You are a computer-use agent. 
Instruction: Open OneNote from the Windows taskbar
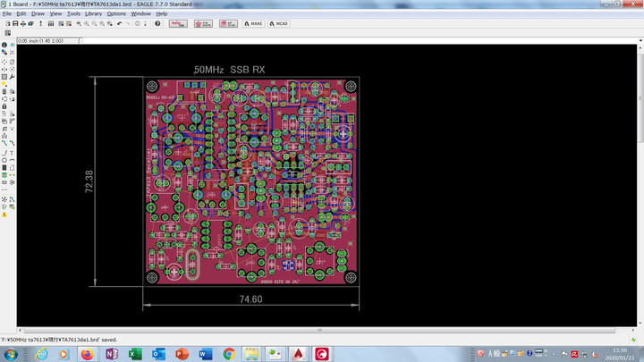[x=111, y=354]
